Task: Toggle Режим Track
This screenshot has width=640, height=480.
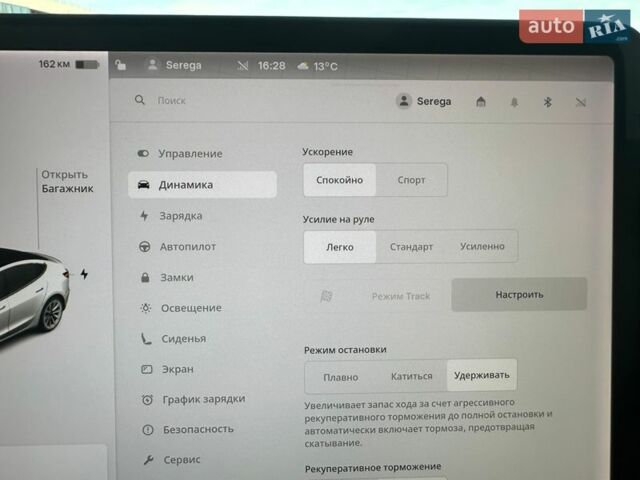Action: (x=376, y=296)
